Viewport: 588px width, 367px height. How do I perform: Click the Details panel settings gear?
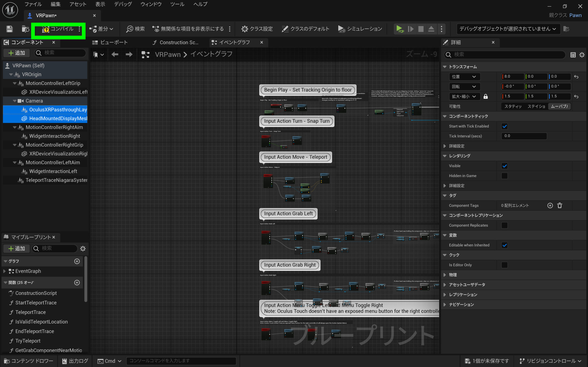click(x=582, y=55)
